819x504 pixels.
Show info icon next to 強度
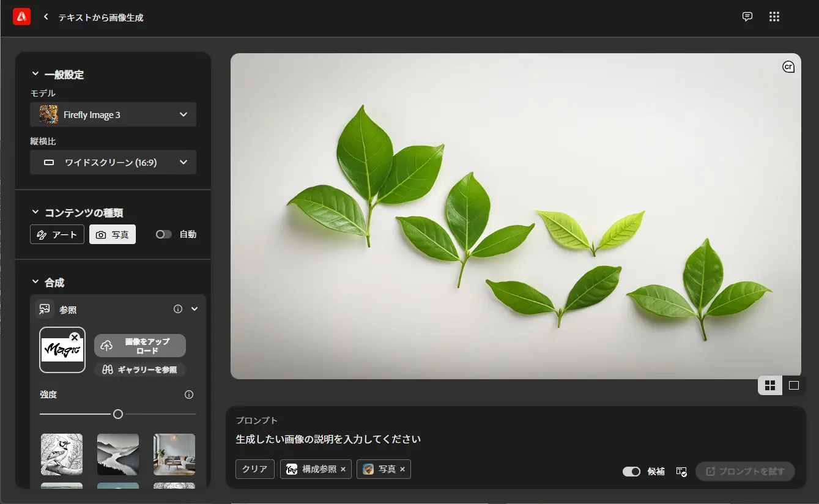pyautogui.click(x=189, y=395)
